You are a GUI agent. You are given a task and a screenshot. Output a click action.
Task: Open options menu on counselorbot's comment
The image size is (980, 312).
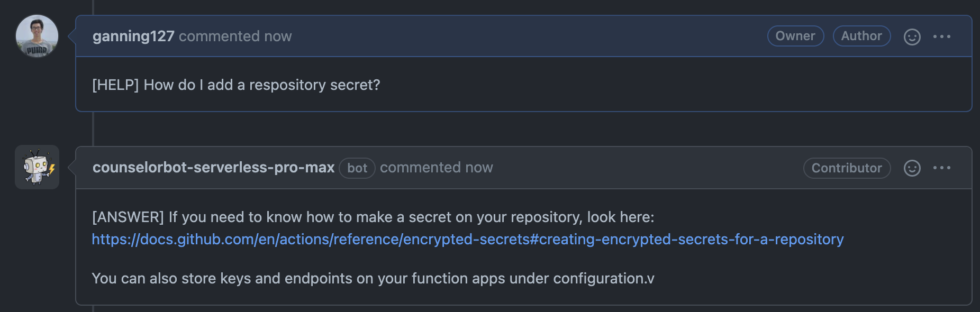click(x=942, y=168)
